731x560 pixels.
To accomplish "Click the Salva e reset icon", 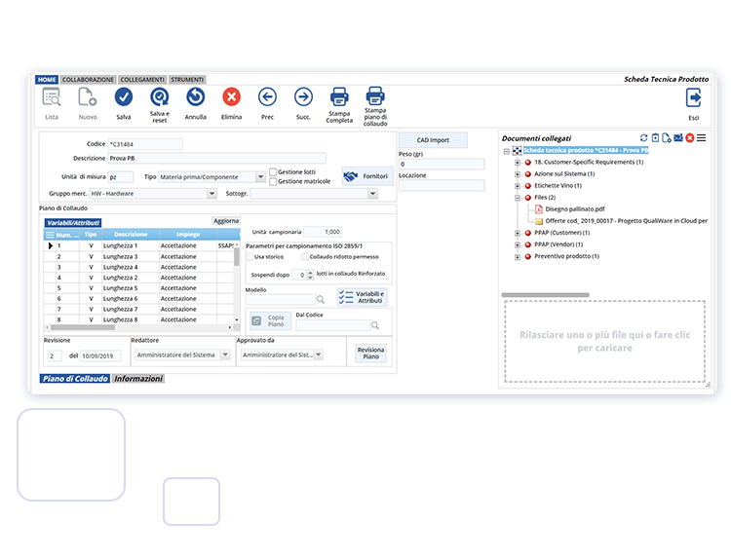I will coord(160,97).
